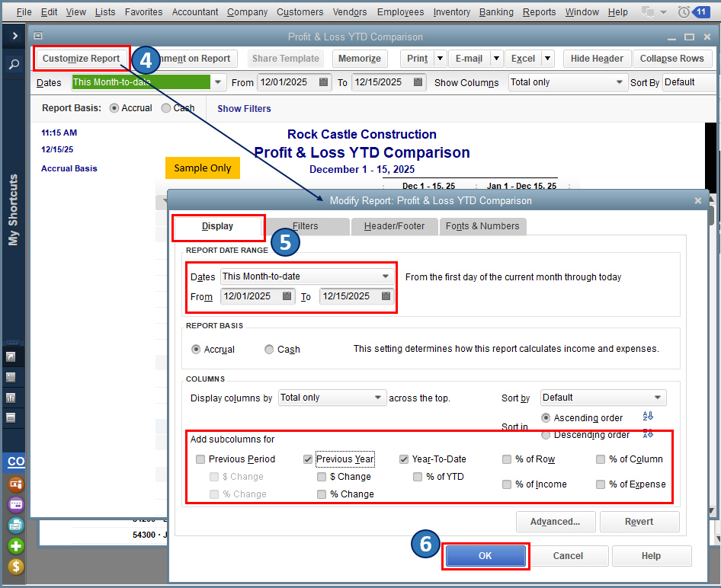Enable % Change under Previous Year
Viewport: 721px width, 588px height.
pyautogui.click(x=322, y=494)
